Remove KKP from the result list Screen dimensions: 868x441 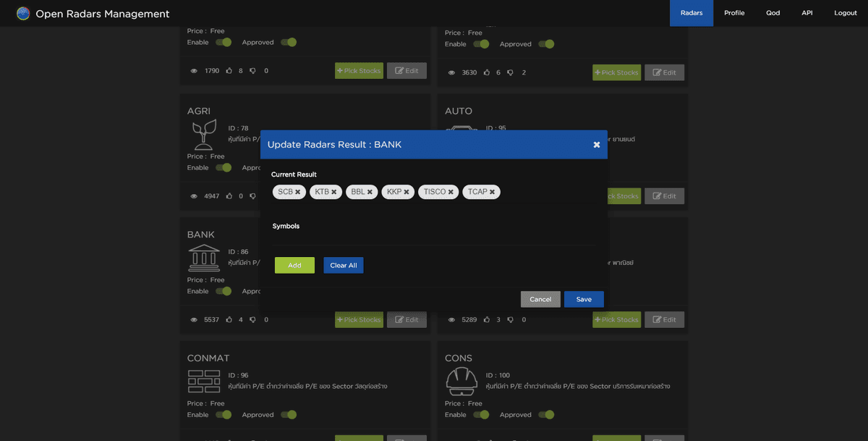tap(407, 192)
